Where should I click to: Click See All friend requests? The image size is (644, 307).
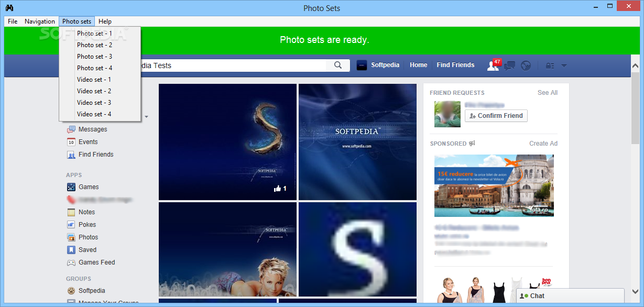pos(548,93)
